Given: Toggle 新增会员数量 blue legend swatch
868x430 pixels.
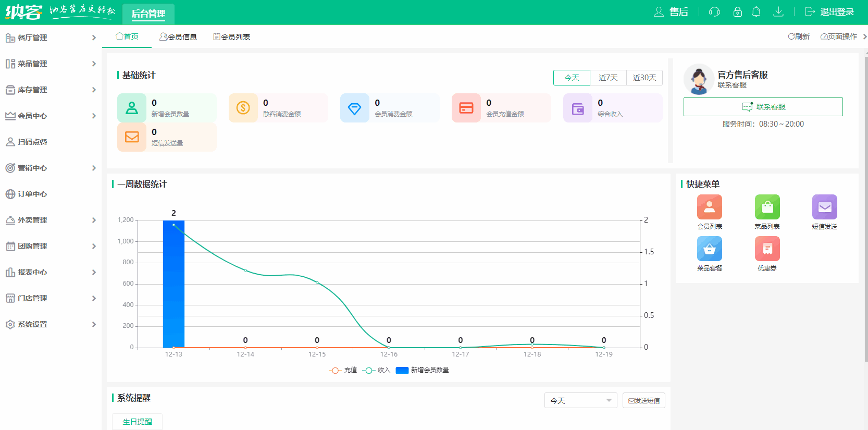Looking at the screenshot, I should pos(402,370).
